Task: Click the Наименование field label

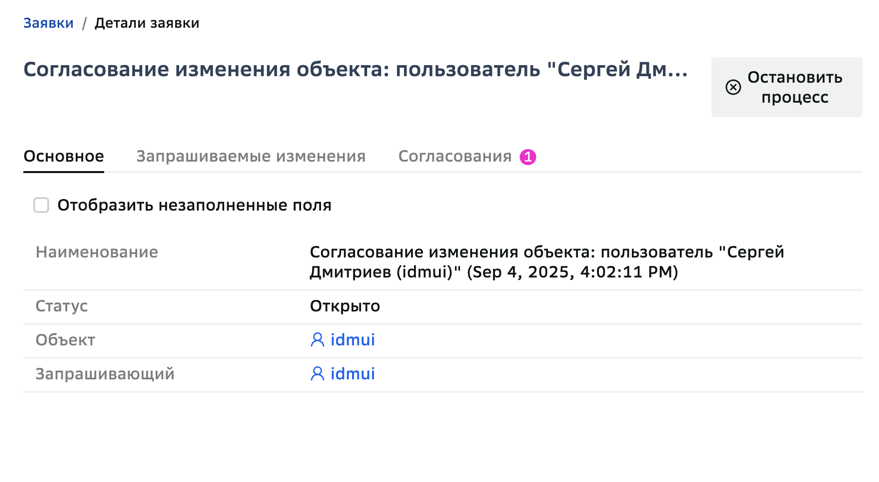Action: click(x=97, y=252)
